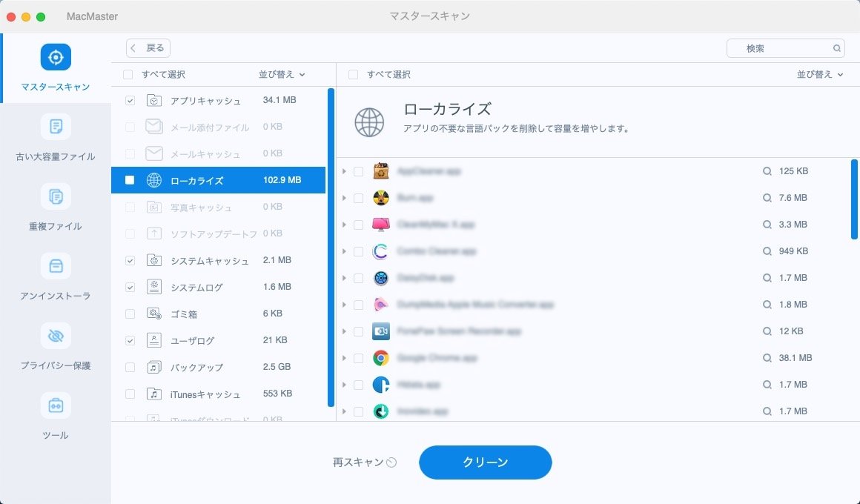Click the バックアップ category icon
Image resolution: width=860 pixels, height=504 pixels.
click(x=154, y=367)
